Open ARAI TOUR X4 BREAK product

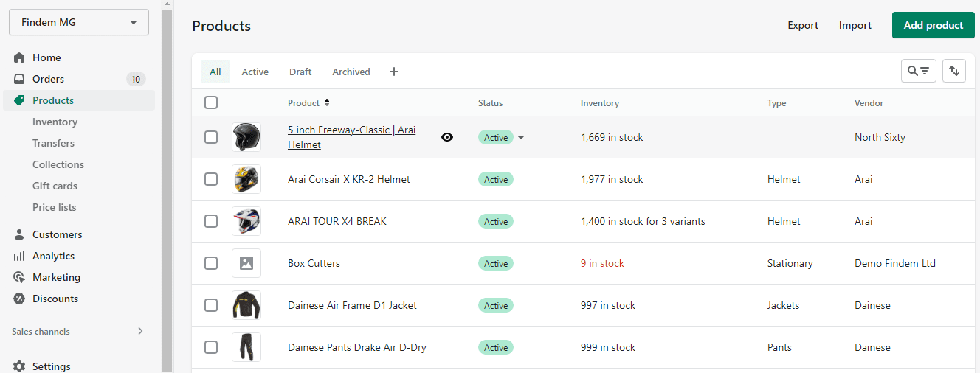pyautogui.click(x=337, y=221)
